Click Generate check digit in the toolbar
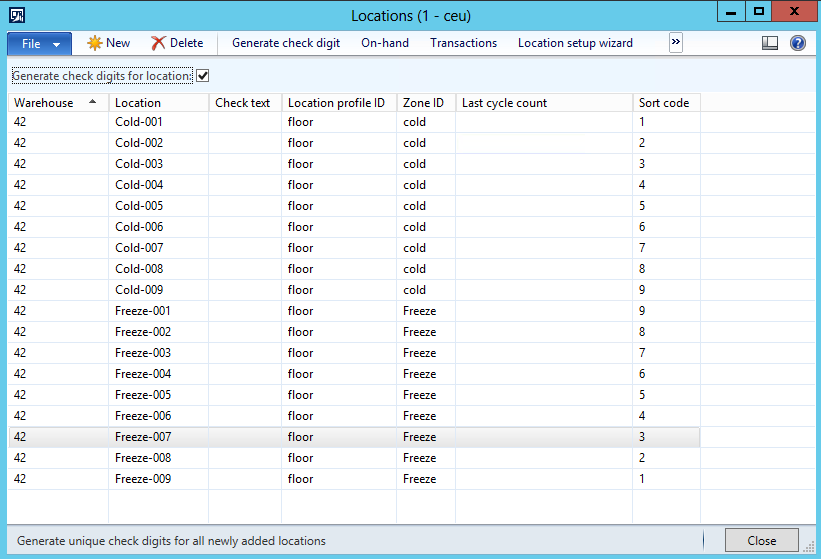This screenshot has width=821, height=559. [x=286, y=43]
